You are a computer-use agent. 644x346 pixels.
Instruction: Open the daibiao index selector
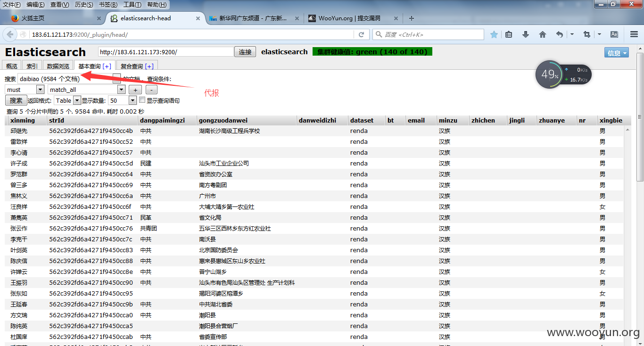point(68,79)
